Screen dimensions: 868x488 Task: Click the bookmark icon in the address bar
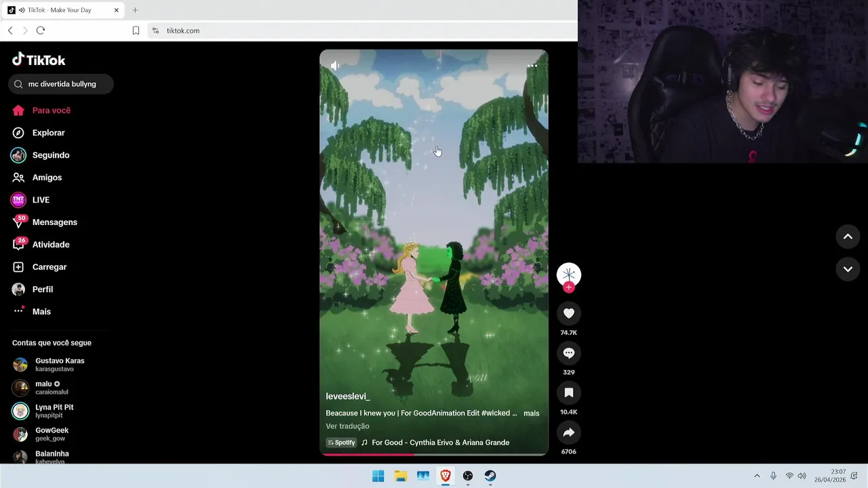click(x=136, y=30)
